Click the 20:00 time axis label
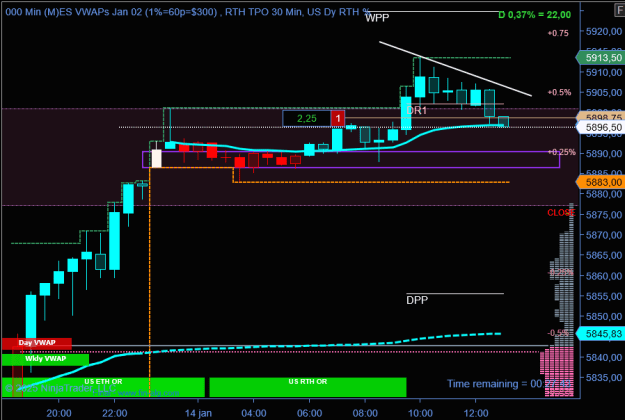 pyautogui.click(x=59, y=413)
